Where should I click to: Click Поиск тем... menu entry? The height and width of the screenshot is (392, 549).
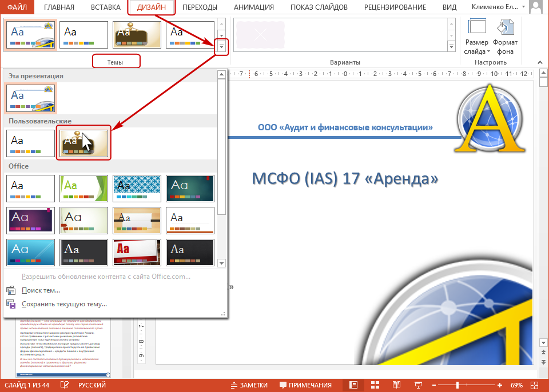coord(41,290)
